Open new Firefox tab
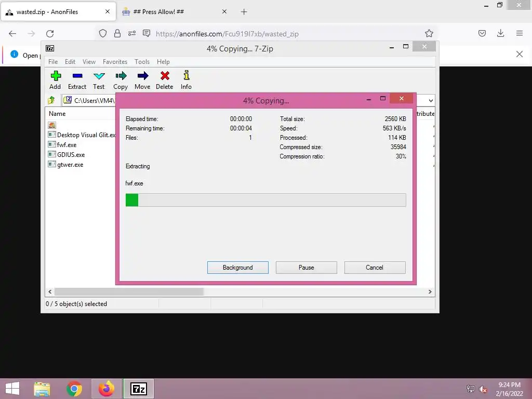The image size is (532, 399). pyautogui.click(x=244, y=12)
